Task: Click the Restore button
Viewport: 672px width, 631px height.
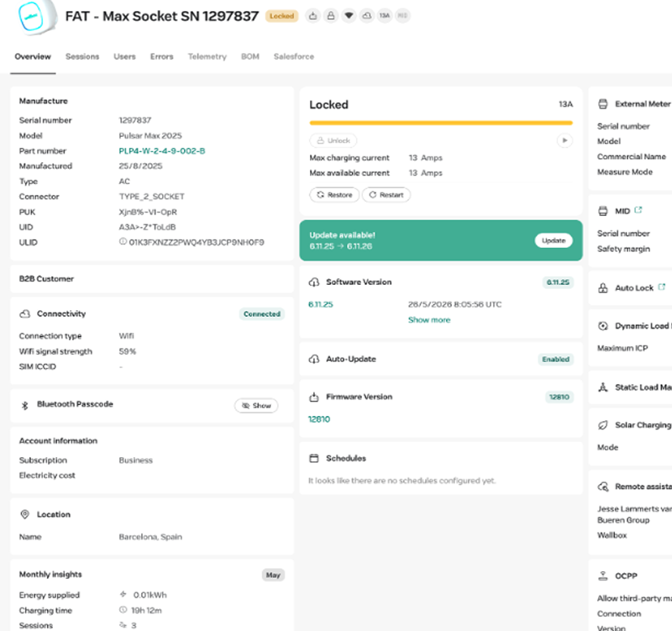Action: [x=334, y=195]
